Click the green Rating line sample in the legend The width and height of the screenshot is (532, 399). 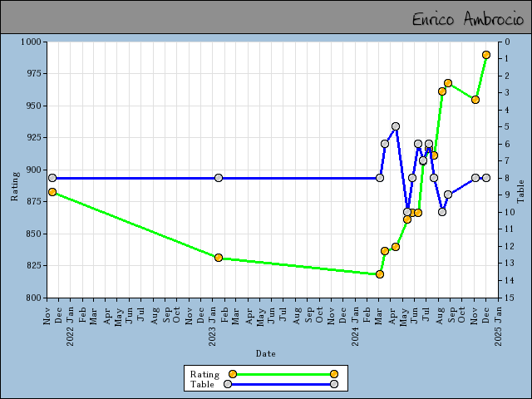click(x=283, y=374)
